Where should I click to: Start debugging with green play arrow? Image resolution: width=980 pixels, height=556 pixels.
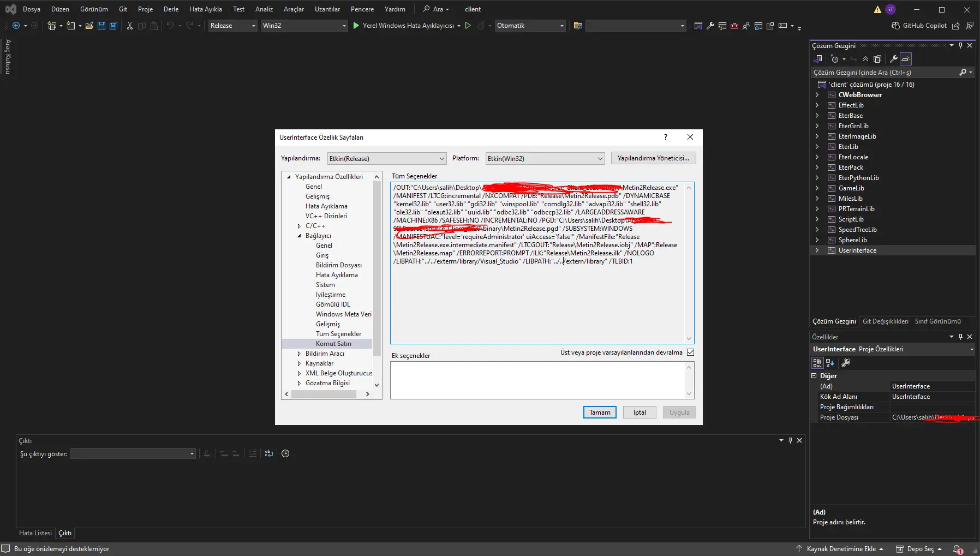pos(356,26)
